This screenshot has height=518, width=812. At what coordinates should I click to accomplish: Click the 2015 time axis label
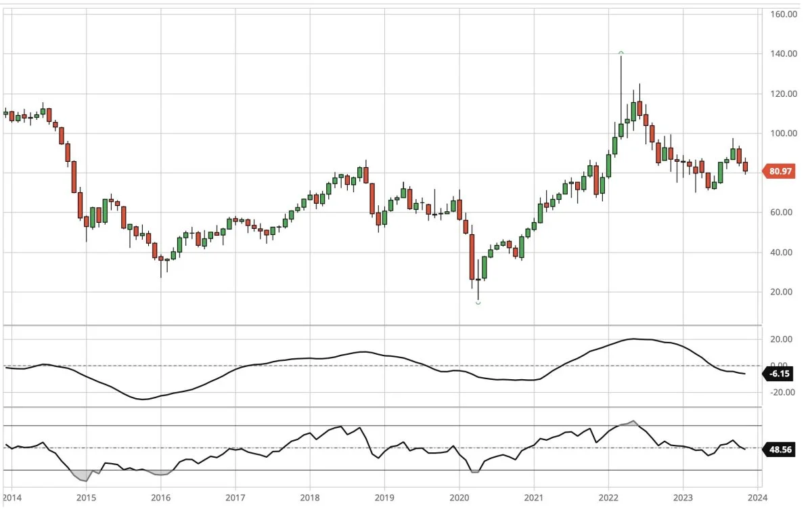click(x=86, y=498)
